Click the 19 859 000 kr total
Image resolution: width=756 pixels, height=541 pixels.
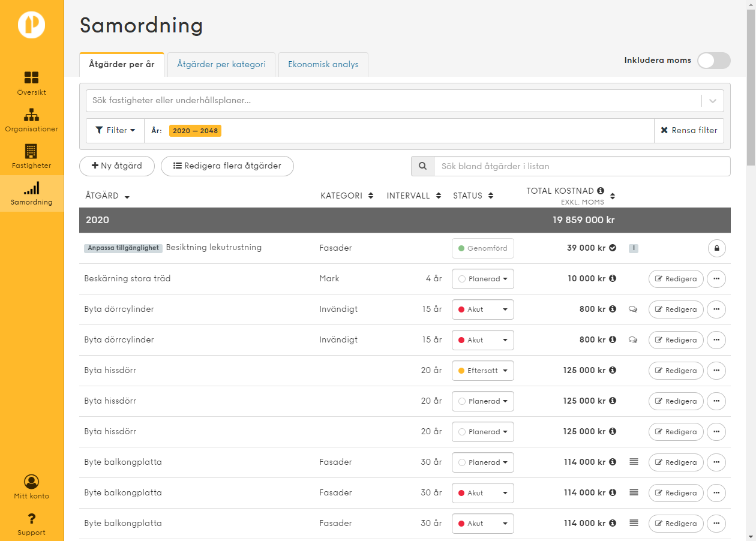584,220
